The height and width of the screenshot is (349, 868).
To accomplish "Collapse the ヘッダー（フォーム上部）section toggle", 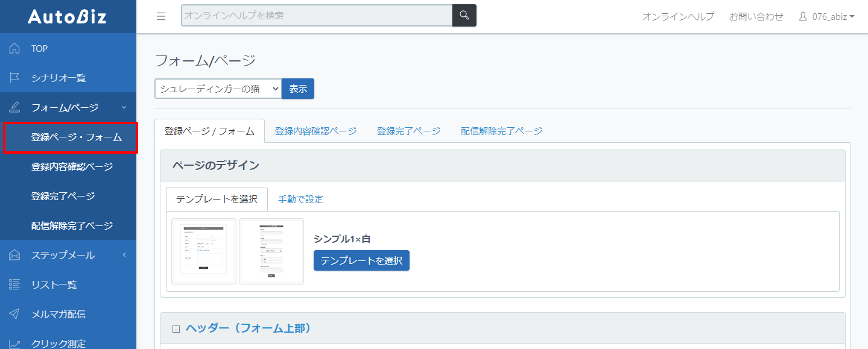I will (176, 329).
